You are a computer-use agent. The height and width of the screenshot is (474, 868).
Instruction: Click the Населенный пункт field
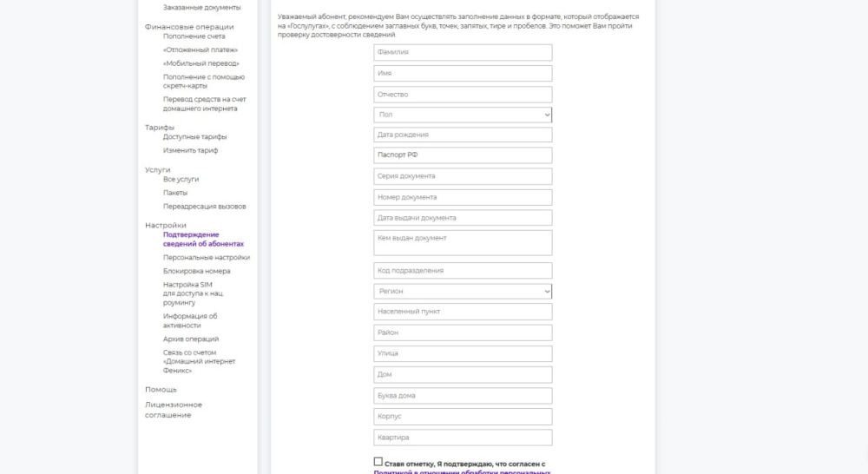[x=463, y=312]
